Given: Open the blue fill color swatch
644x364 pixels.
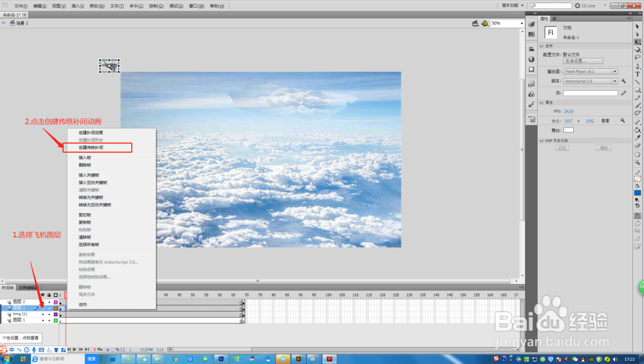Looking at the screenshot, I should coord(638,193).
